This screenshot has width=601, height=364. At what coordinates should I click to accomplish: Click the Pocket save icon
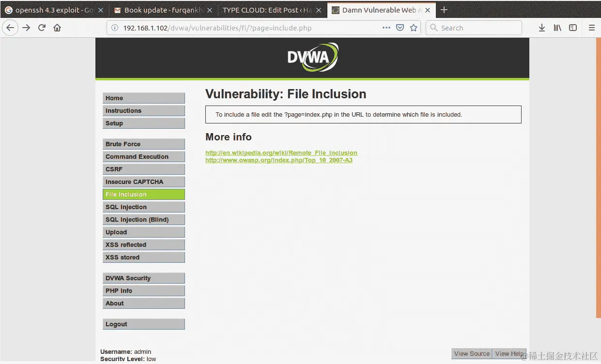point(400,28)
